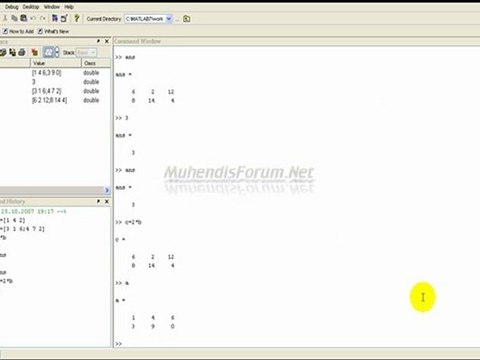Click the Workspace print icon
This screenshot has height=360, width=480.
pyautogui.click(x=22, y=52)
